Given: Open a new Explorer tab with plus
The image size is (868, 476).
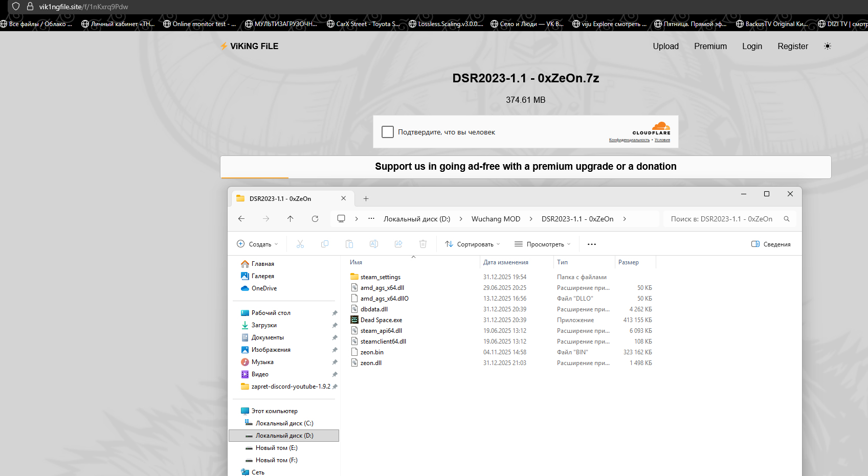Looking at the screenshot, I should tap(366, 199).
